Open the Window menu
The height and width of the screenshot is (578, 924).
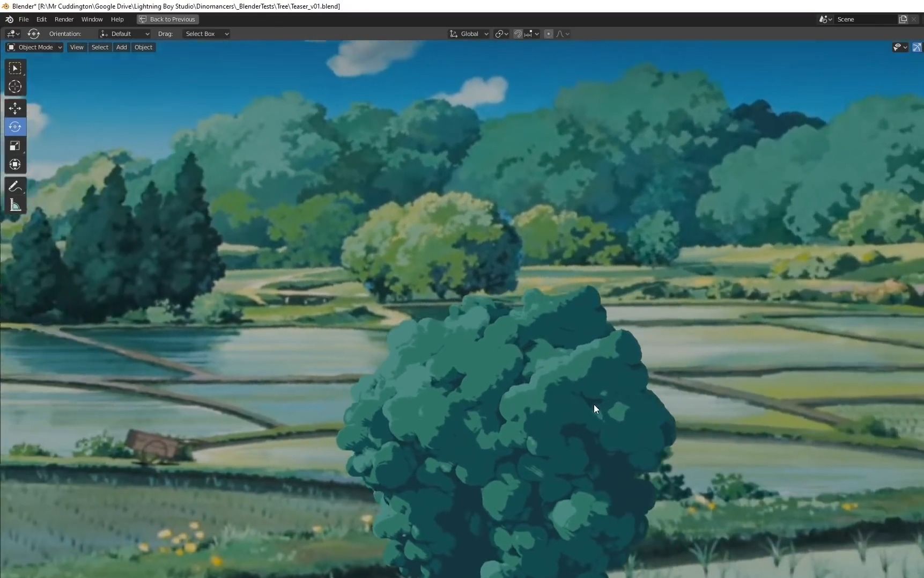[92, 19]
